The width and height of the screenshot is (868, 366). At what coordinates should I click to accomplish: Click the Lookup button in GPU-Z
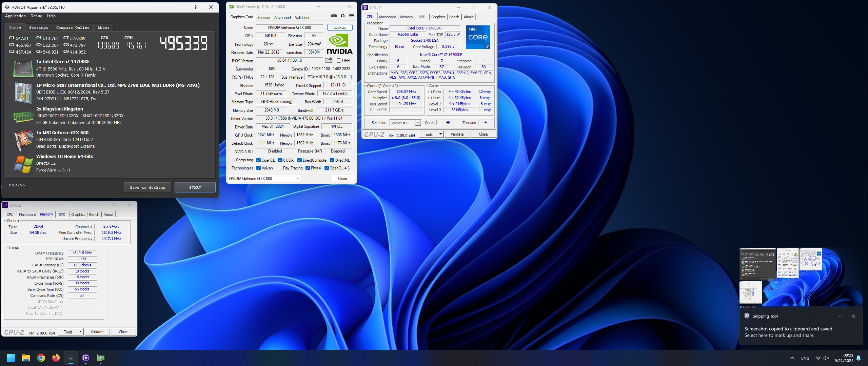point(339,27)
